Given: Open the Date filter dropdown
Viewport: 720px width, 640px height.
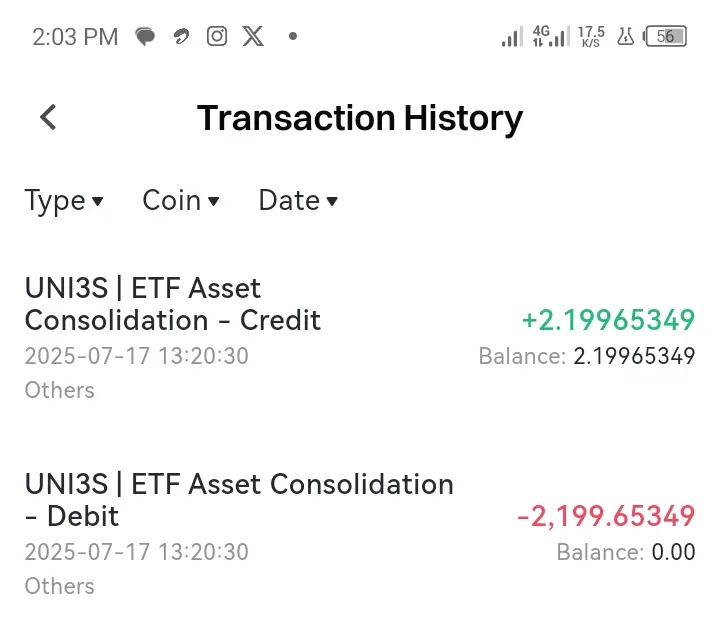Looking at the screenshot, I should tap(298, 200).
